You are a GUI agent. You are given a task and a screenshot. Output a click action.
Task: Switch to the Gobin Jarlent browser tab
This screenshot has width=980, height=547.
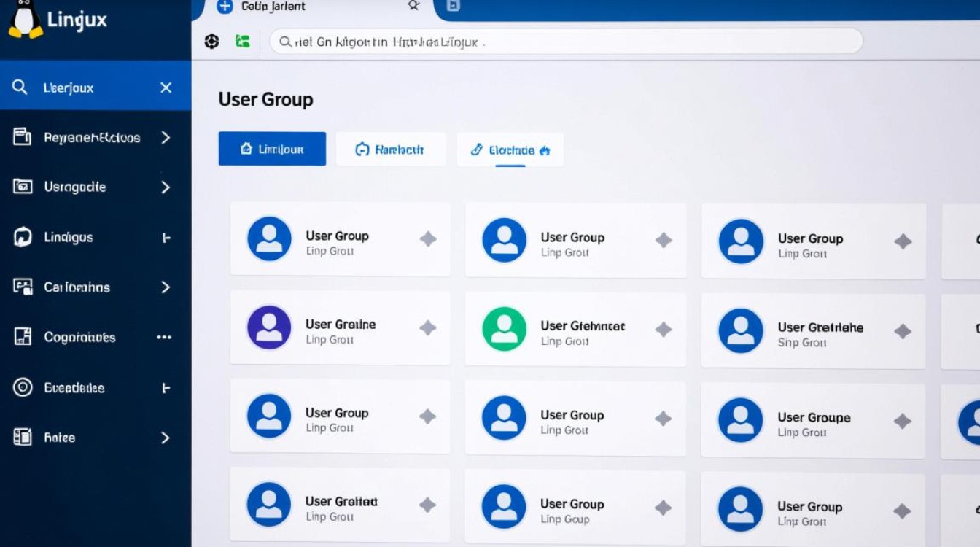click(x=273, y=7)
